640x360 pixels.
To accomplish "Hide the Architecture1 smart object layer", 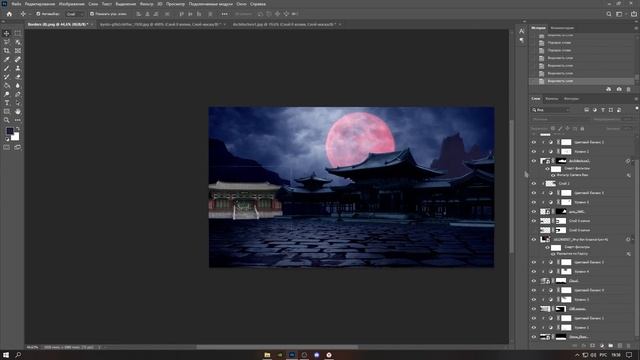I will 533,161.
